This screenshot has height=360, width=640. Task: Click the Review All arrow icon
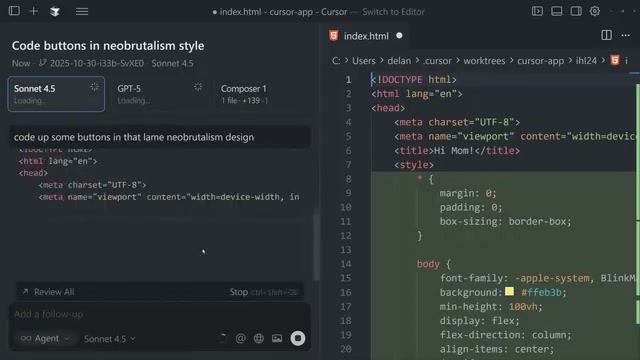pos(25,292)
